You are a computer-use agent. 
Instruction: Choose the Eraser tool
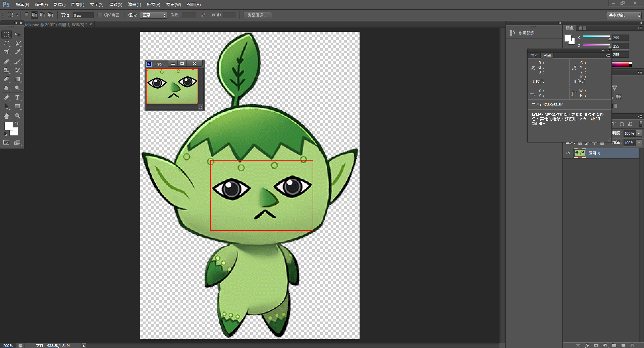tap(6, 79)
